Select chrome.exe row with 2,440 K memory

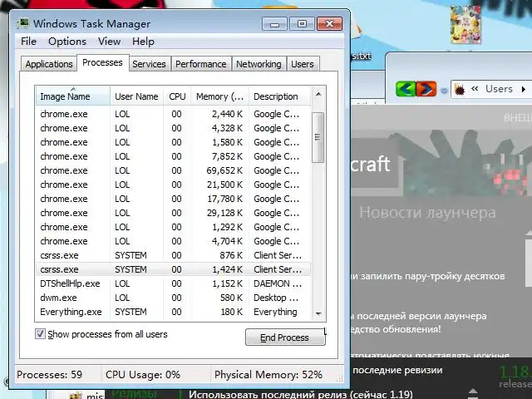pos(173,114)
